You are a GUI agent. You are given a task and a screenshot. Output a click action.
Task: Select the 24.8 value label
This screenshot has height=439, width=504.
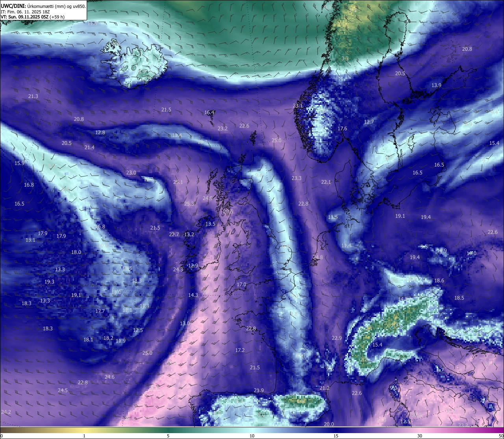(x=317, y=257)
